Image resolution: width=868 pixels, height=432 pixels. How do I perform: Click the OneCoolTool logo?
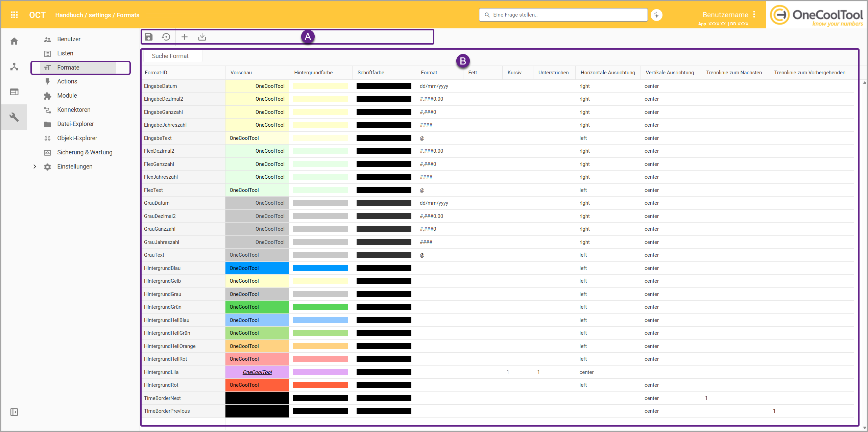[816, 15]
